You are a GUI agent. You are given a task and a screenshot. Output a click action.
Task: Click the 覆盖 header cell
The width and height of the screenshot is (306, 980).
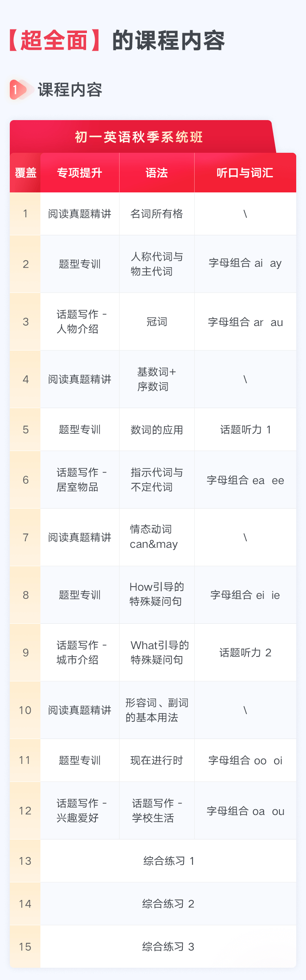click(x=25, y=173)
